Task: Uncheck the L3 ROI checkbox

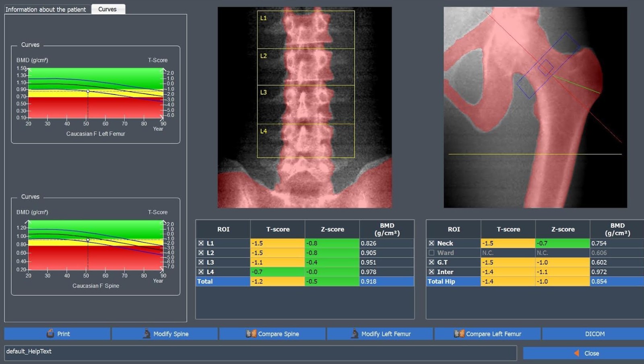Action: [201, 262]
